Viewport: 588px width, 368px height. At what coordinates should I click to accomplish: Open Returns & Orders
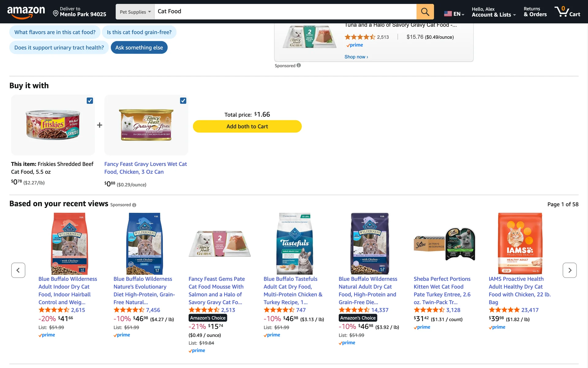(535, 12)
